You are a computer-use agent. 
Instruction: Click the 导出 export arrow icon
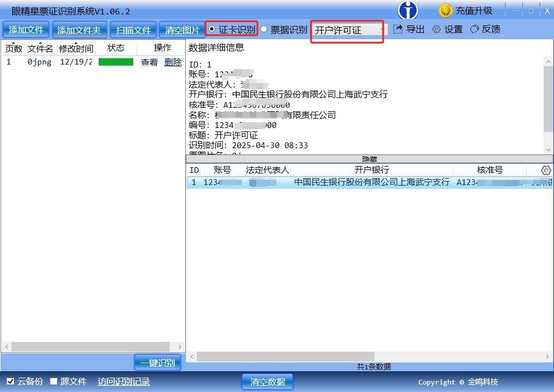(x=398, y=29)
